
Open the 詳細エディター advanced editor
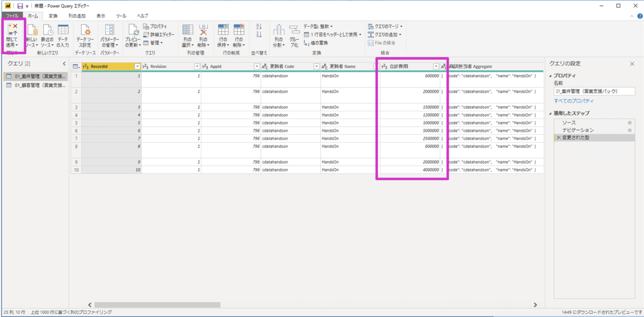pos(158,34)
